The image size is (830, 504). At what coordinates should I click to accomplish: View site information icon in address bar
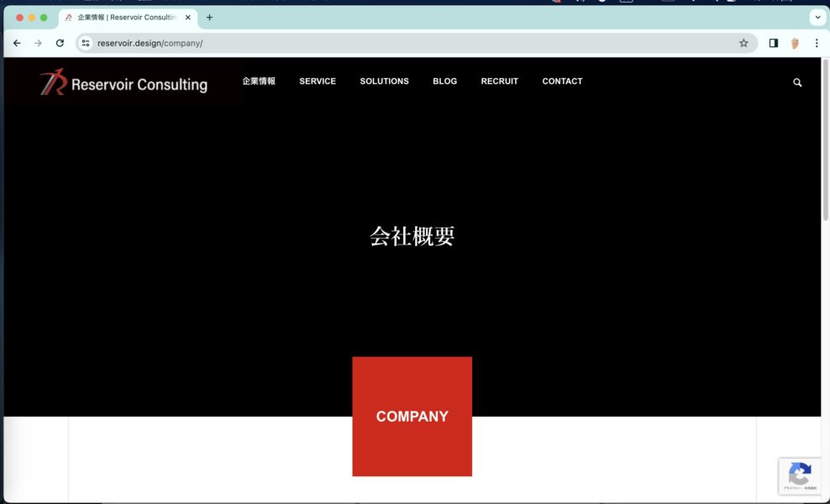86,44
